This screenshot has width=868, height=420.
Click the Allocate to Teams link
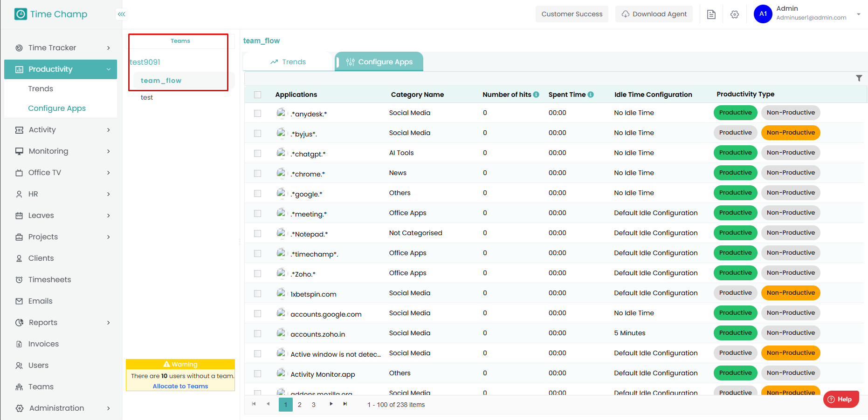point(180,386)
